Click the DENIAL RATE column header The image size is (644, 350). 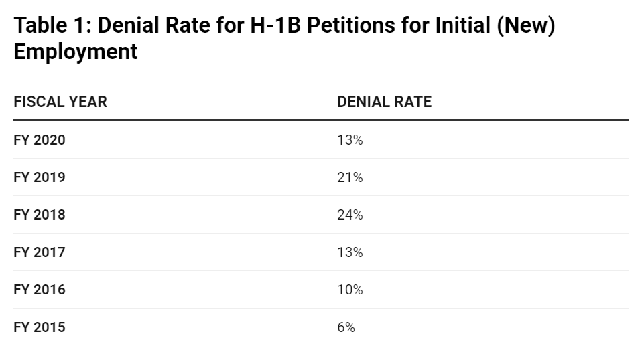(x=385, y=102)
